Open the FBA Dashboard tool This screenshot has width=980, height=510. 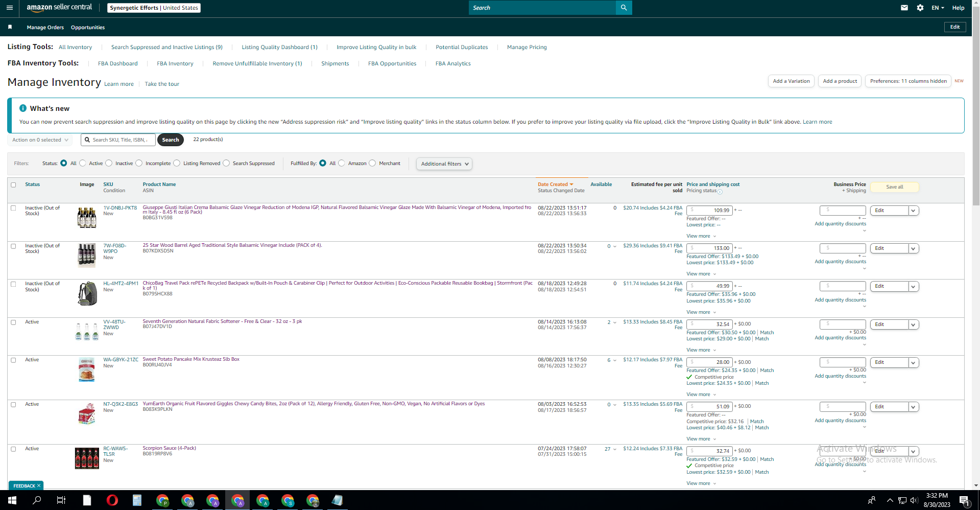117,63
